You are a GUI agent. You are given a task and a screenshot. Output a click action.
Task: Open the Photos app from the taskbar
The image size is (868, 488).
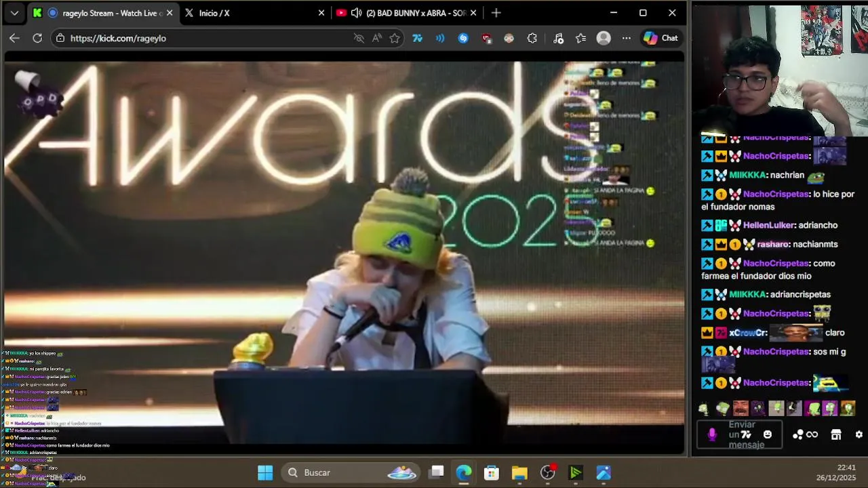point(604,472)
